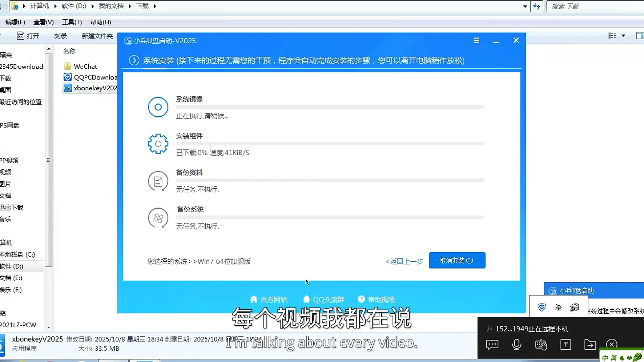Click the 官方网站 home icon
The width and height of the screenshot is (644, 362).
[x=254, y=299]
